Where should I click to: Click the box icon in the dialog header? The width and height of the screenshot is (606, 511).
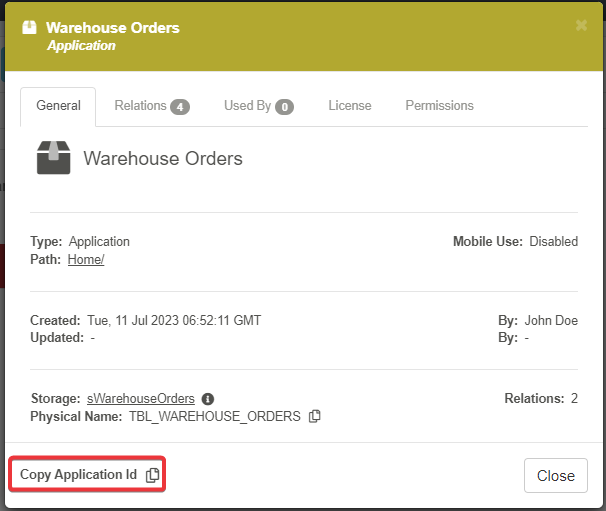coord(30,28)
